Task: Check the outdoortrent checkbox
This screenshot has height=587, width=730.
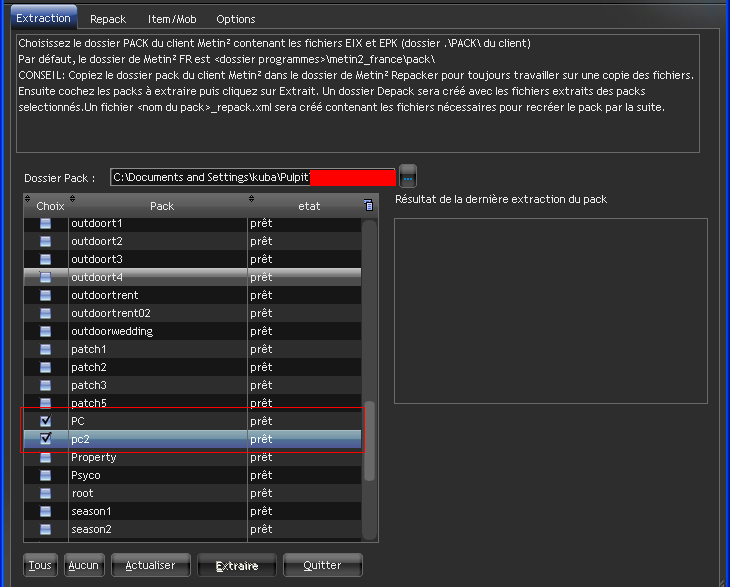Action: click(46, 295)
